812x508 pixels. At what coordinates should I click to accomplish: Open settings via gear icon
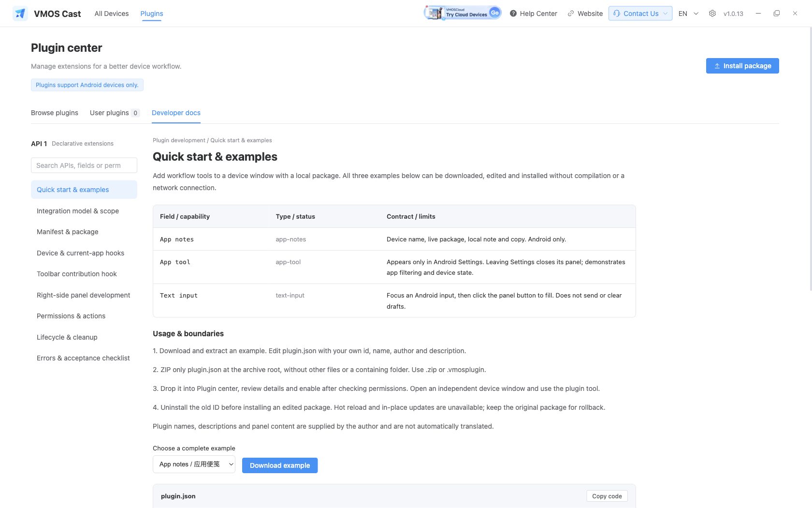pyautogui.click(x=712, y=14)
